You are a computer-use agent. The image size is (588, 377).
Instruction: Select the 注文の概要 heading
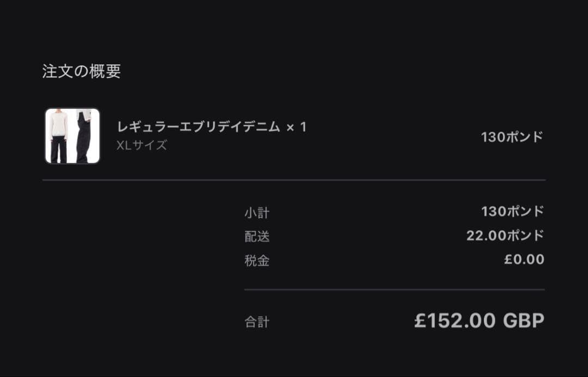[82, 71]
